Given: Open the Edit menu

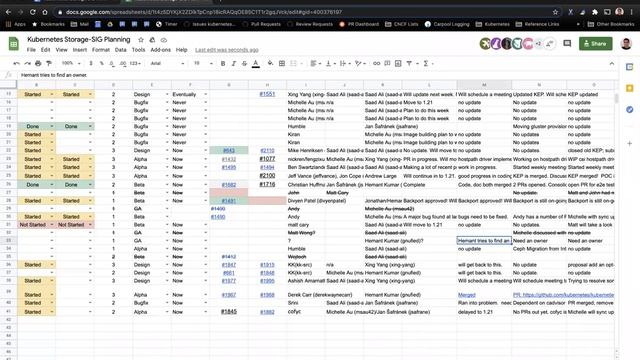Looking at the screenshot, I should click(x=45, y=50).
